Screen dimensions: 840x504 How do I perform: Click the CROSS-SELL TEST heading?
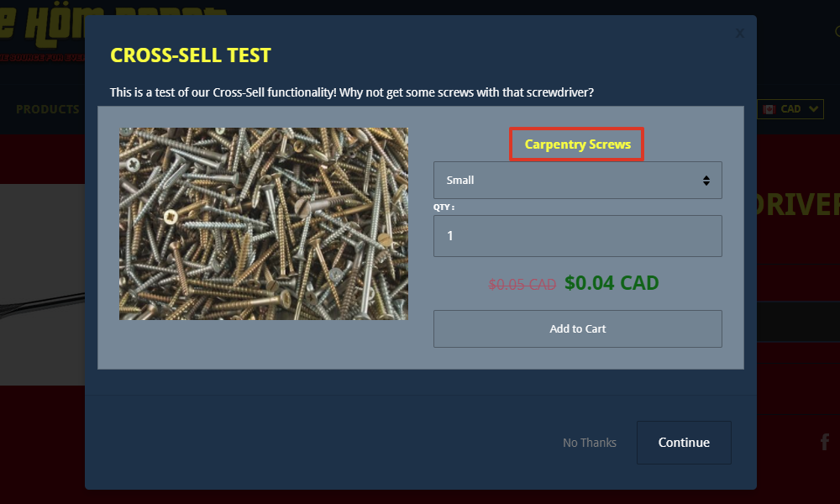(190, 55)
